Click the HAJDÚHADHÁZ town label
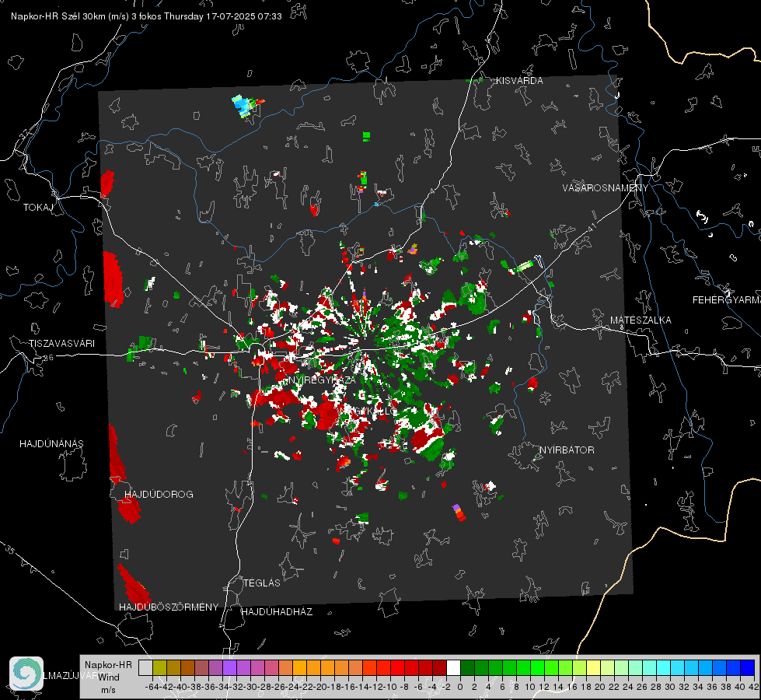Viewport: 761px width, 700px height. pyautogui.click(x=277, y=611)
